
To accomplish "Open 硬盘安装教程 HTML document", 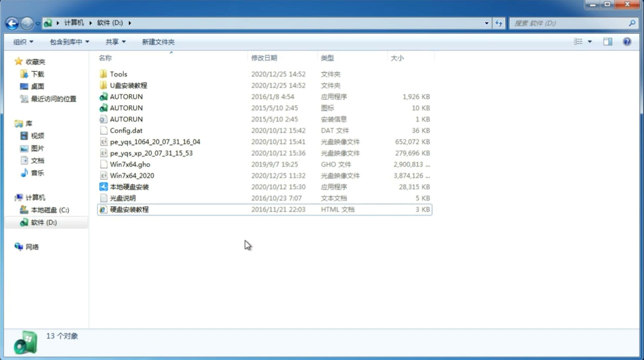I will 129,209.
